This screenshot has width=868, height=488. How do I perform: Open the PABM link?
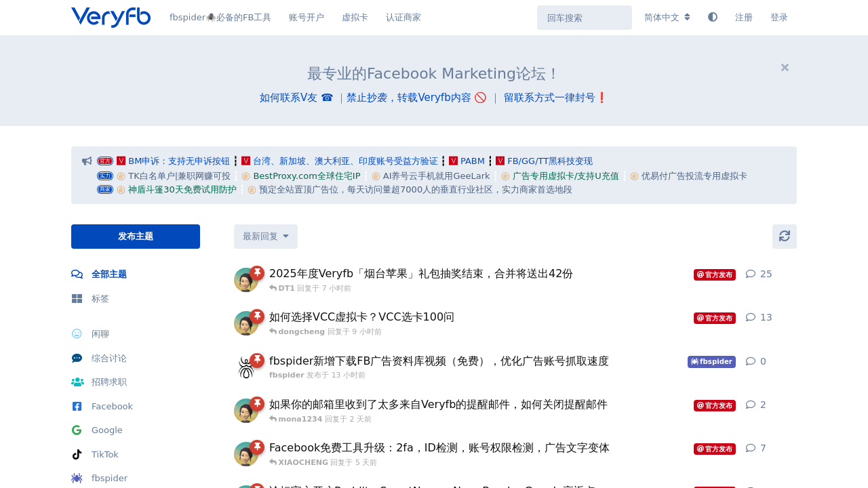click(473, 161)
